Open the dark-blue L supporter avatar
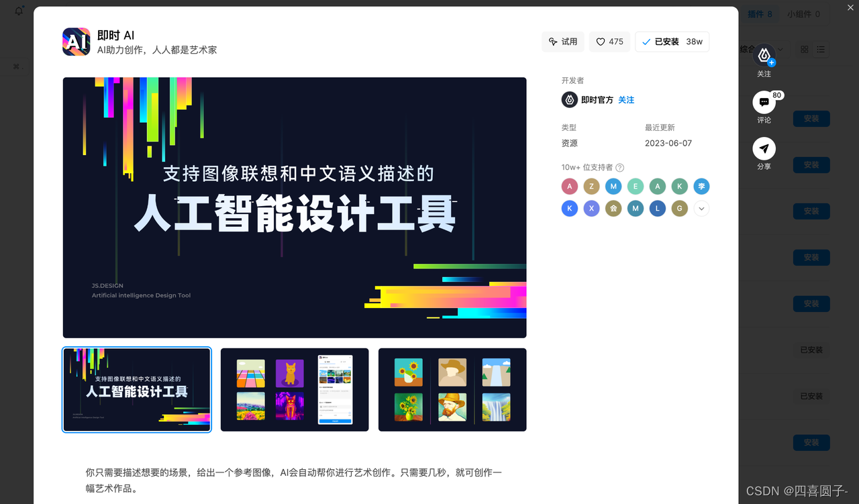Viewport: 859px width, 504px height. point(658,209)
